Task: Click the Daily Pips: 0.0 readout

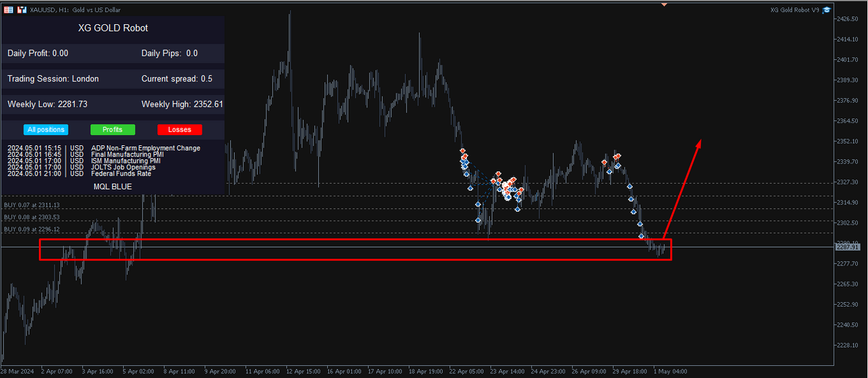Action: tap(170, 53)
